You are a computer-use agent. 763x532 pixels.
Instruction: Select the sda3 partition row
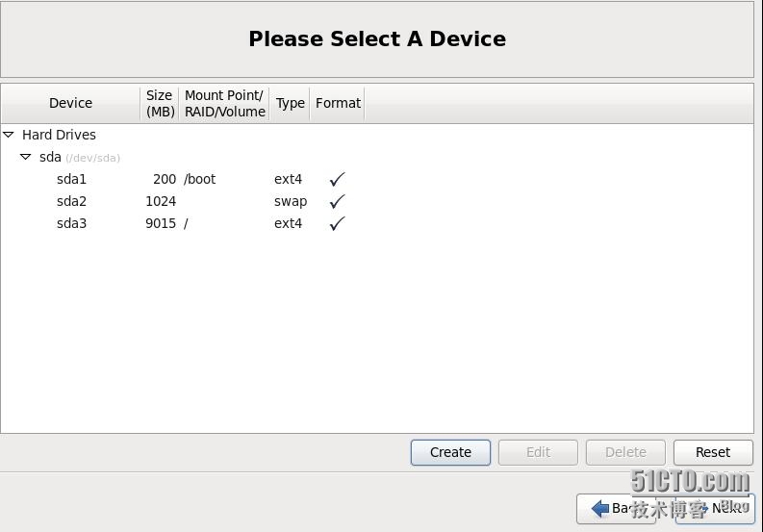point(377,223)
